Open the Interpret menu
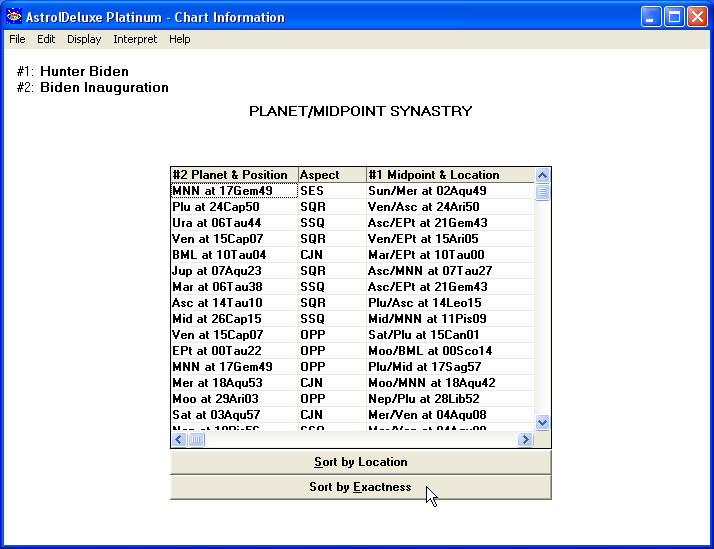The width and height of the screenshot is (714, 549). click(x=135, y=39)
